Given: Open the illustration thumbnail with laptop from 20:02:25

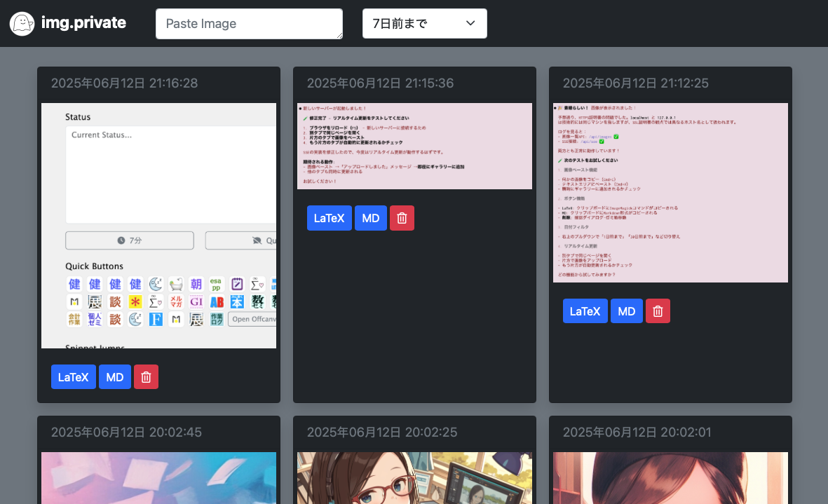Looking at the screenshot, I should (x=414, y=477).
